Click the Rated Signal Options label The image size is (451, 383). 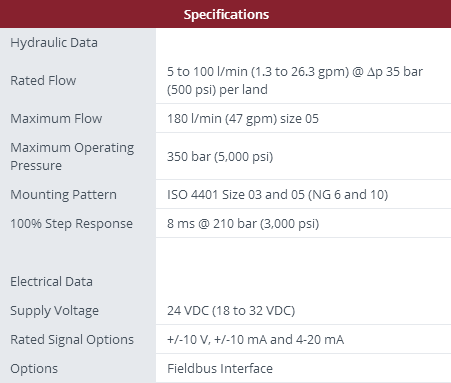[72, 340]
